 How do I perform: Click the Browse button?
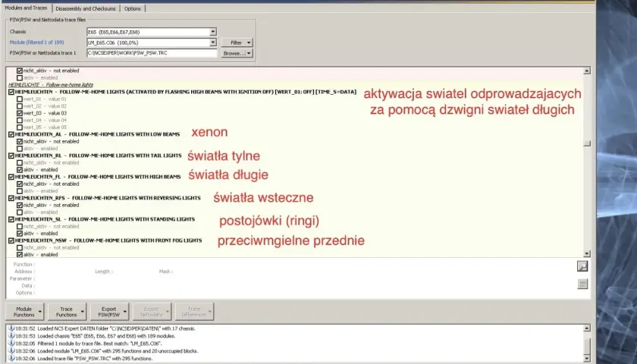[234, 53]
